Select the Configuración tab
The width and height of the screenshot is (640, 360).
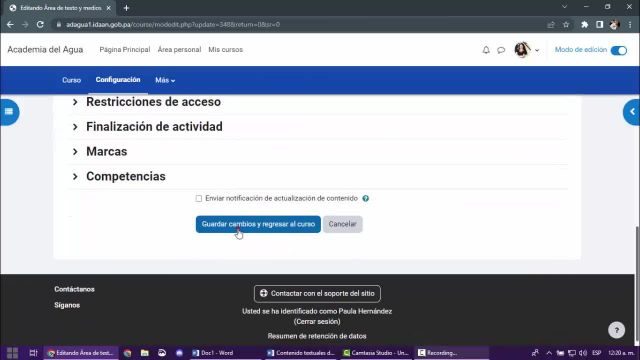point(118,80)
